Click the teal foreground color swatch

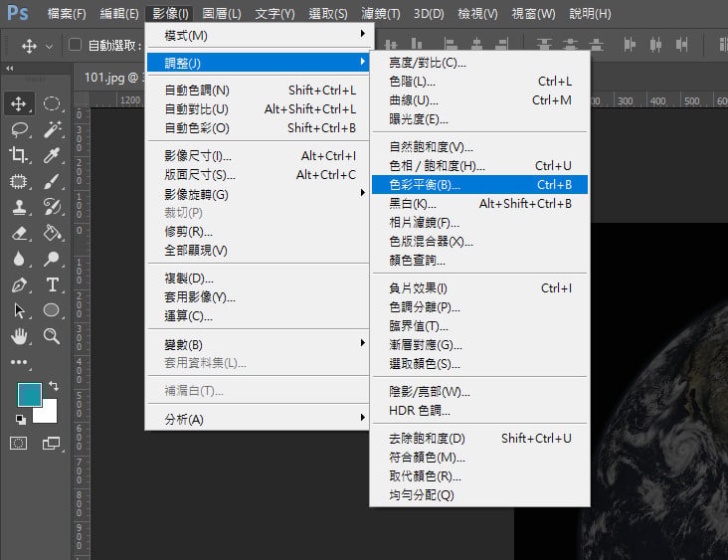[28, 394]
